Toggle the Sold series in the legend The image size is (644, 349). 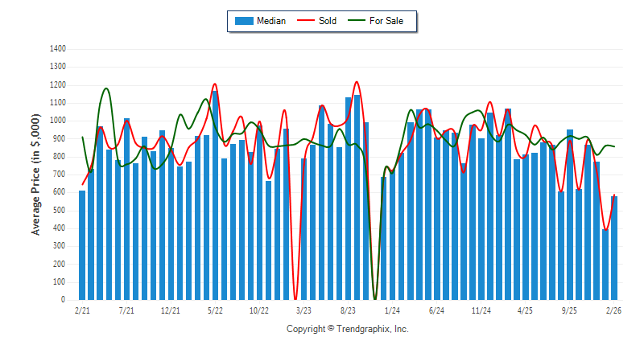[x=328, y=21]
